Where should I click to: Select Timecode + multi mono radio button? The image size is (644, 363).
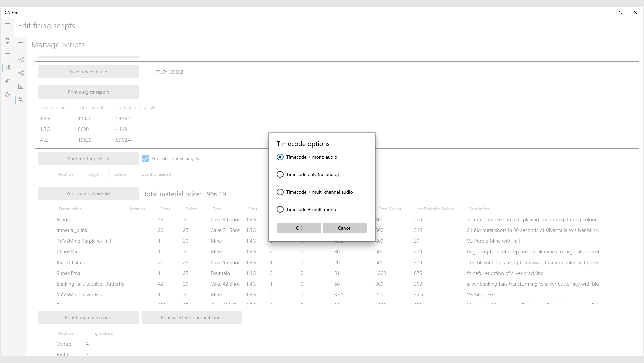280,209
